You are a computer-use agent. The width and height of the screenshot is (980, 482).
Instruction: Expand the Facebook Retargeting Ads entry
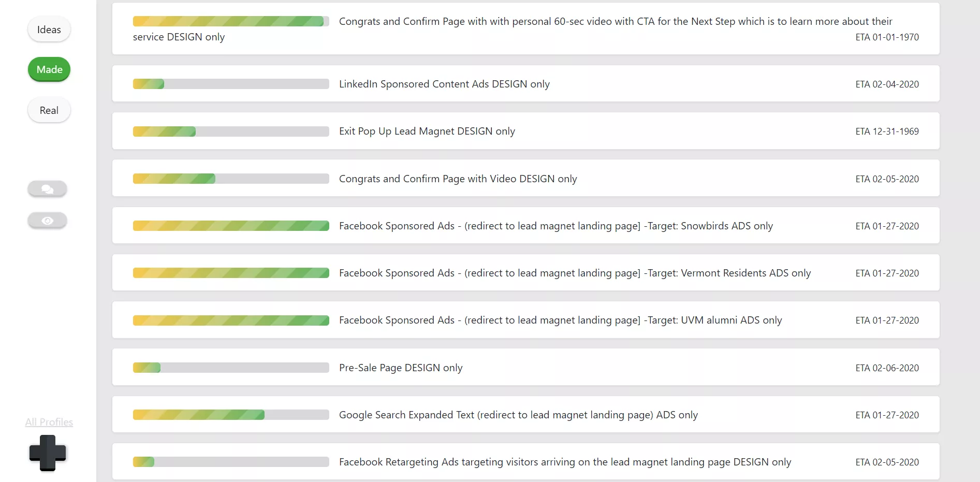[x=565, y=461]
